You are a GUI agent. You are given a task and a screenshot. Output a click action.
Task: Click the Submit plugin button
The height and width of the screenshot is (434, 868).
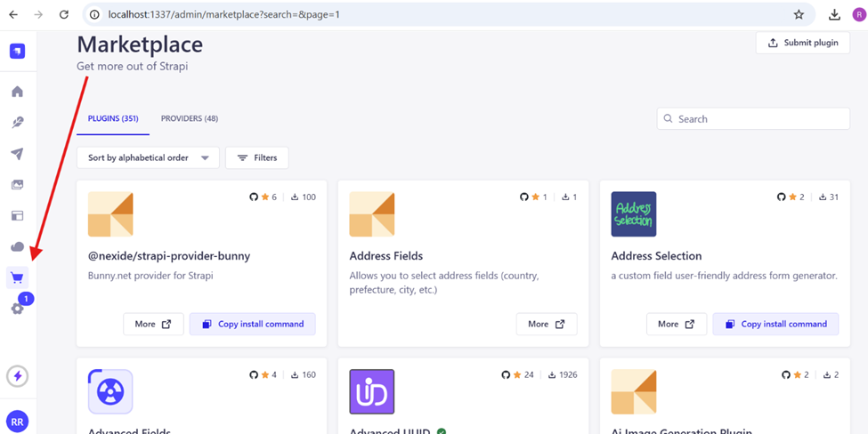pyautogui.click(x=802, y=43)
